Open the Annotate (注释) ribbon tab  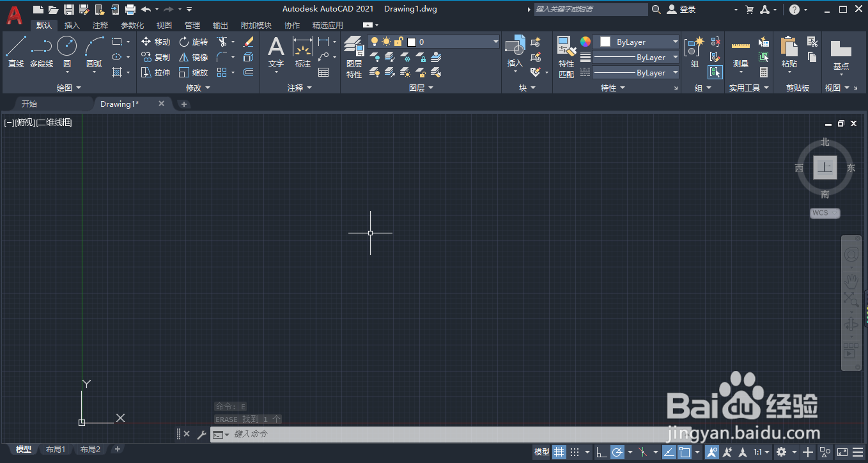[x=100, y=25]
